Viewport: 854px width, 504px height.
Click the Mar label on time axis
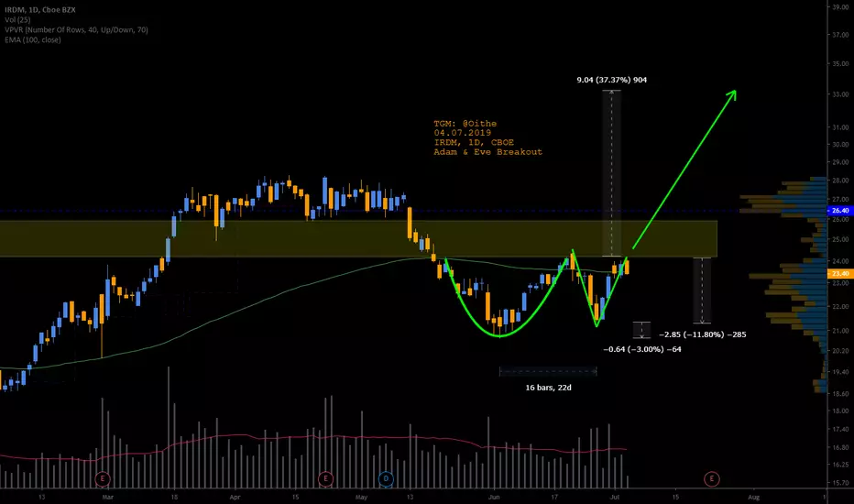pyautogui.click(x=108, y=497)
